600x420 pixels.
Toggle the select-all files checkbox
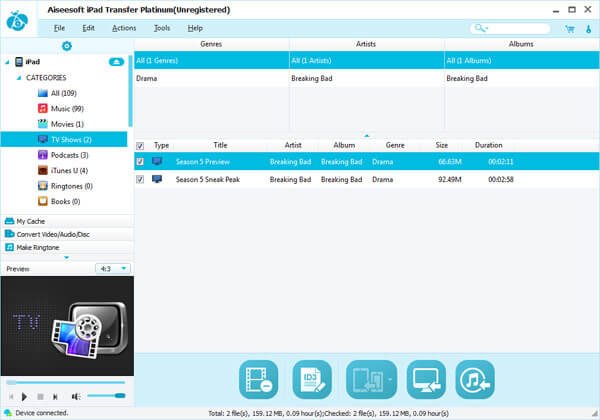(x=140, y=146)
